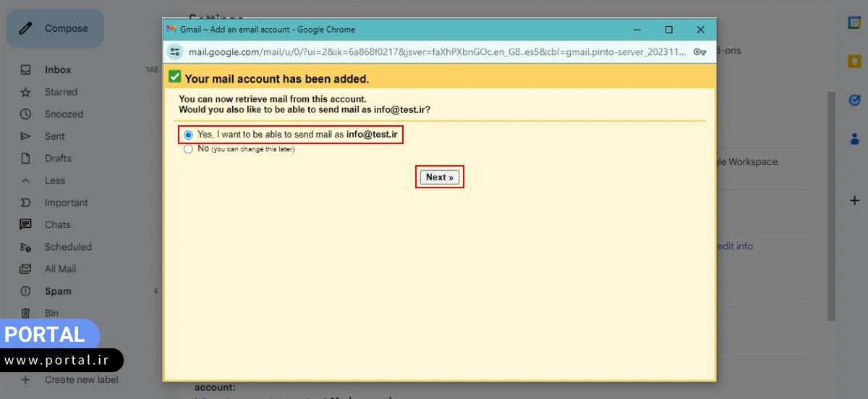Open the Sent mail folder
868x399 pixels.
(x=54, y=136)
